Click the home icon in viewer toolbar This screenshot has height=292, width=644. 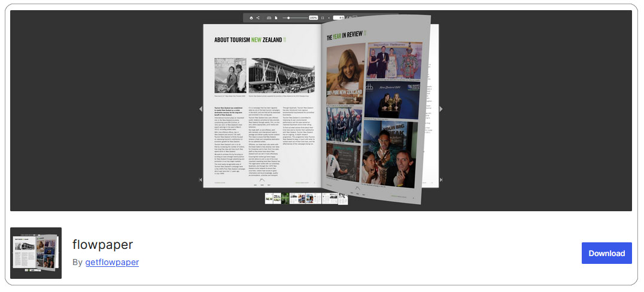click(x=251, y=18)
